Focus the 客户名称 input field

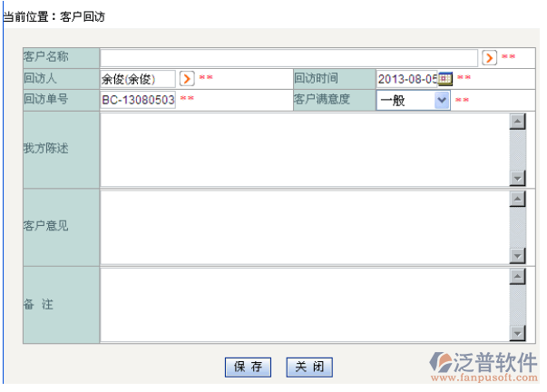click(x=288, y=58)
